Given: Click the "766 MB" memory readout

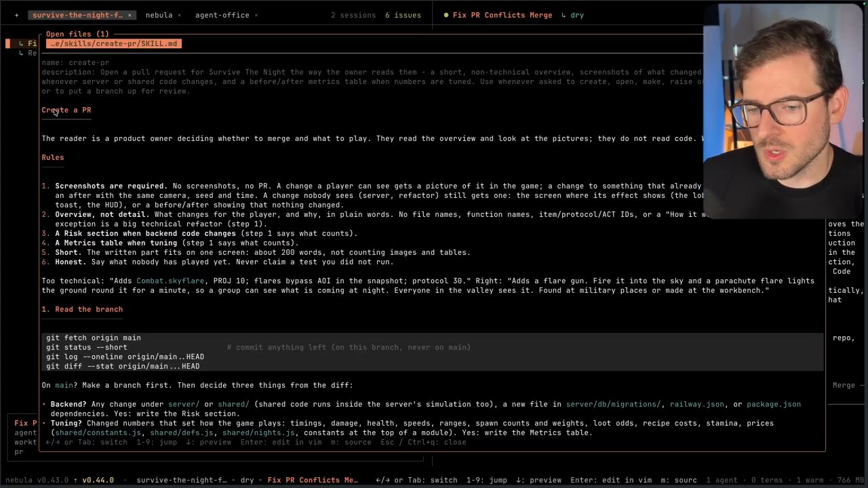Looking at the screenshot, I should click(x=851, y=480).
